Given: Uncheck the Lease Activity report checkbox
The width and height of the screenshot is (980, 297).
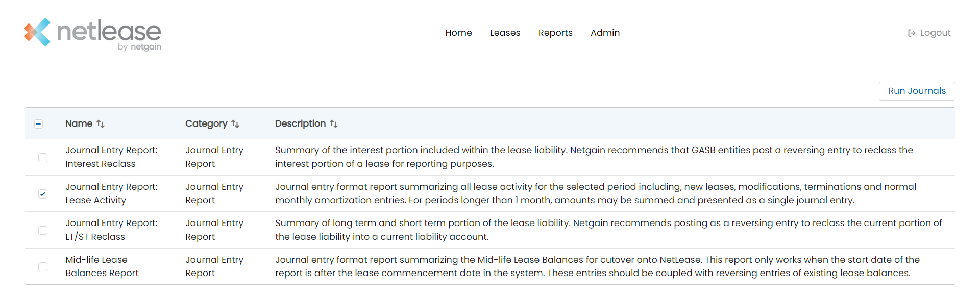Looking at the screenshot, I should coord(43,194).
